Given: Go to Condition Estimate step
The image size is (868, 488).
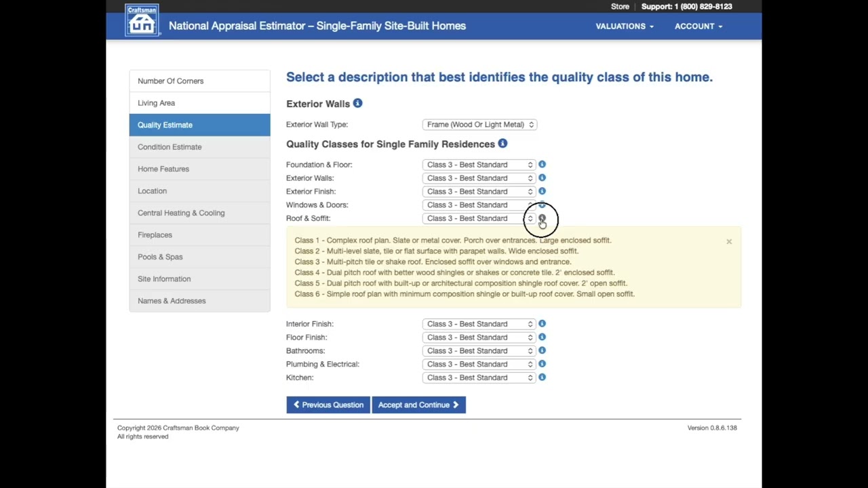Looking at the screenshot, I should click(x=199, y=147).
